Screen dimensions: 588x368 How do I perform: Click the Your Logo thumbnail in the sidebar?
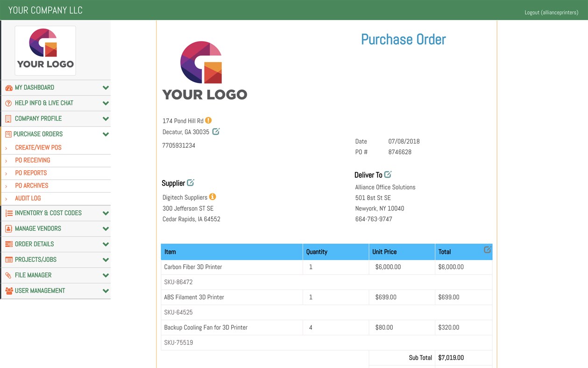pyautogui.click(x=45, y=50)
